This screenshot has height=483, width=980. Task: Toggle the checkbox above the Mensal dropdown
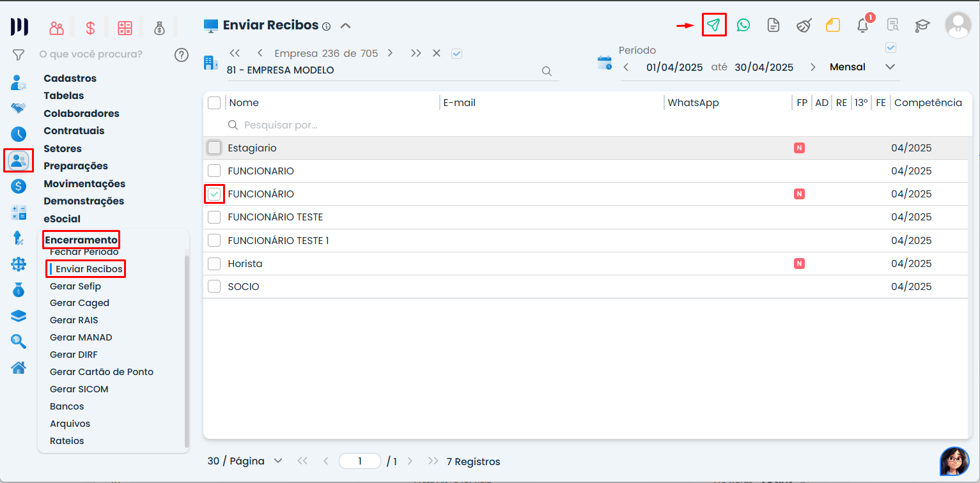891,47
